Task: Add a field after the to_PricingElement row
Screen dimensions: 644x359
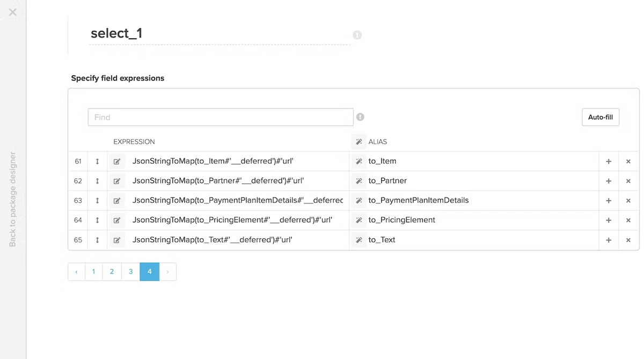Action: pos(609,220)
